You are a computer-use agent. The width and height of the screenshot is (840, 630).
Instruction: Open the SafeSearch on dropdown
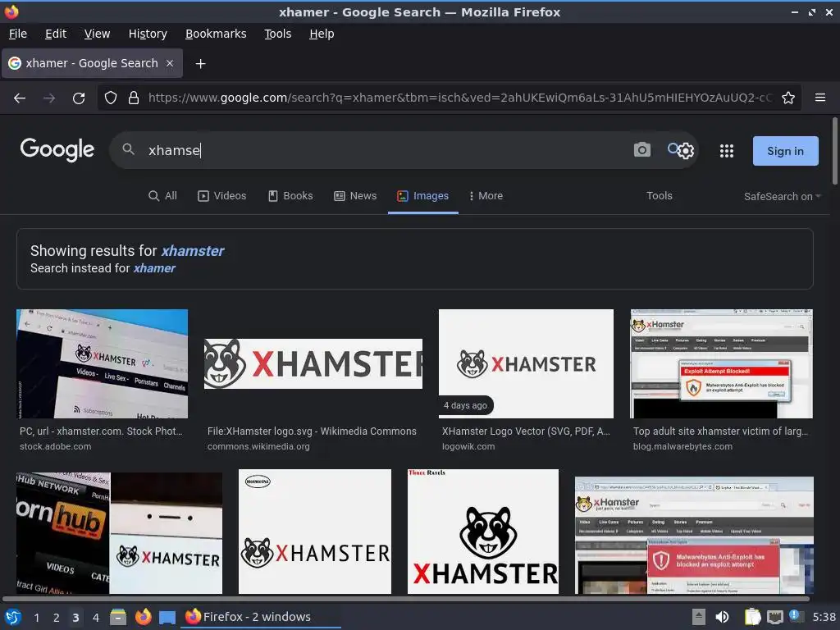(x=782, y=197)
